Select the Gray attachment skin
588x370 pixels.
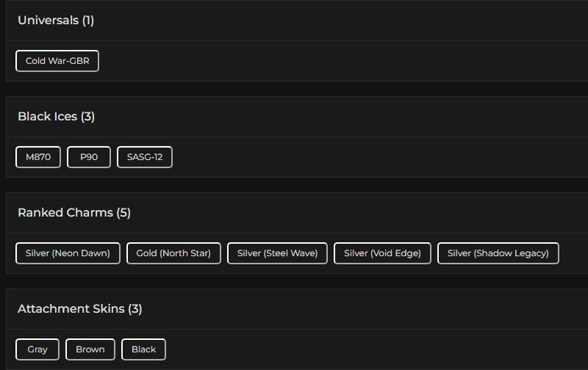pos(37,349)
